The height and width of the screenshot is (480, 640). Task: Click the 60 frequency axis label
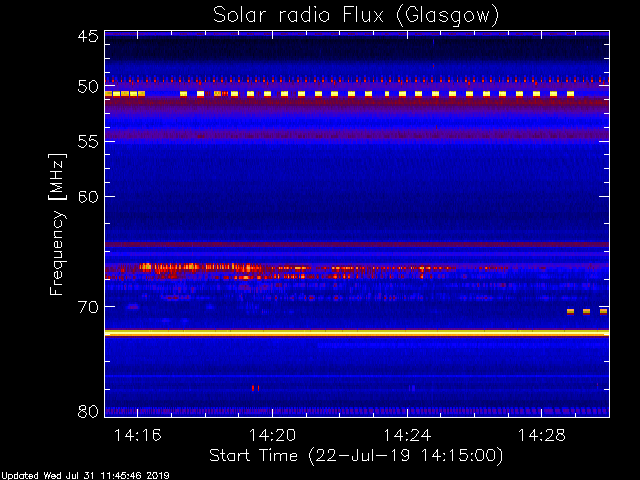[89, 197]
